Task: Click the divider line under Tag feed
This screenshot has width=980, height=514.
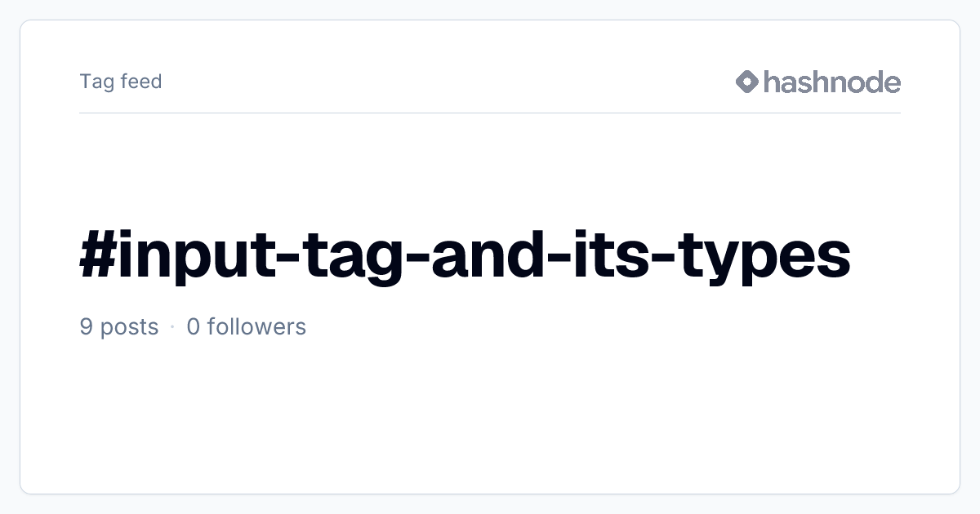Action: point(490,113)
